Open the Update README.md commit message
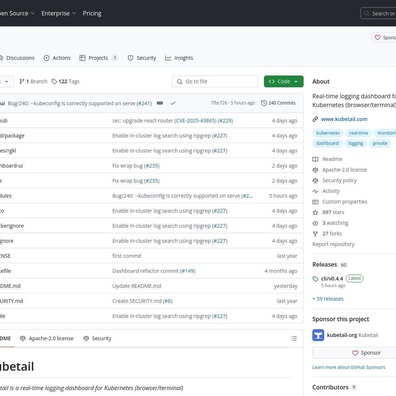The height and width of the screenshot is (396, 396). (x=137, y=286)
